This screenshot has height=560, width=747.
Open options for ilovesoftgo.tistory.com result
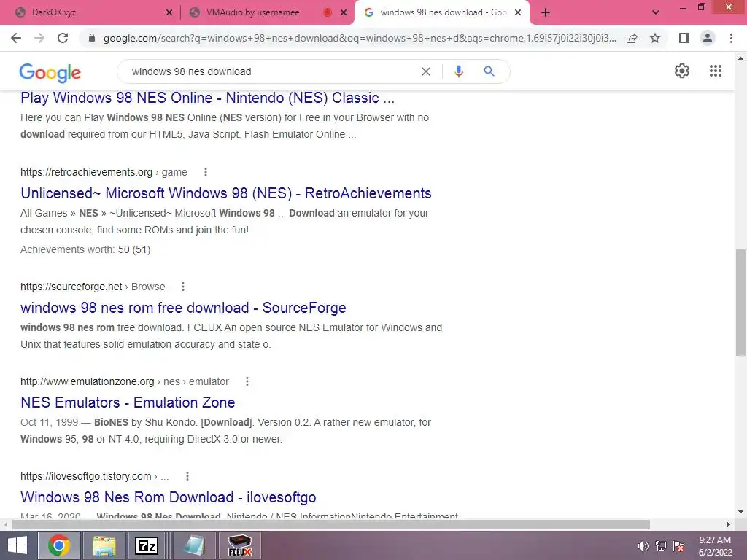tap(187, 476)
